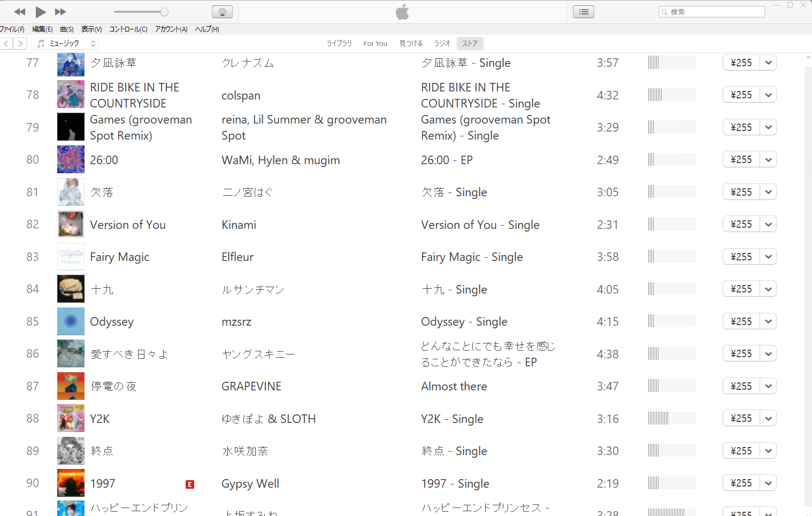The width and height of the screenshot is (812, 516).
Task: Open the 表示 menu
Action: pos(91,29)
